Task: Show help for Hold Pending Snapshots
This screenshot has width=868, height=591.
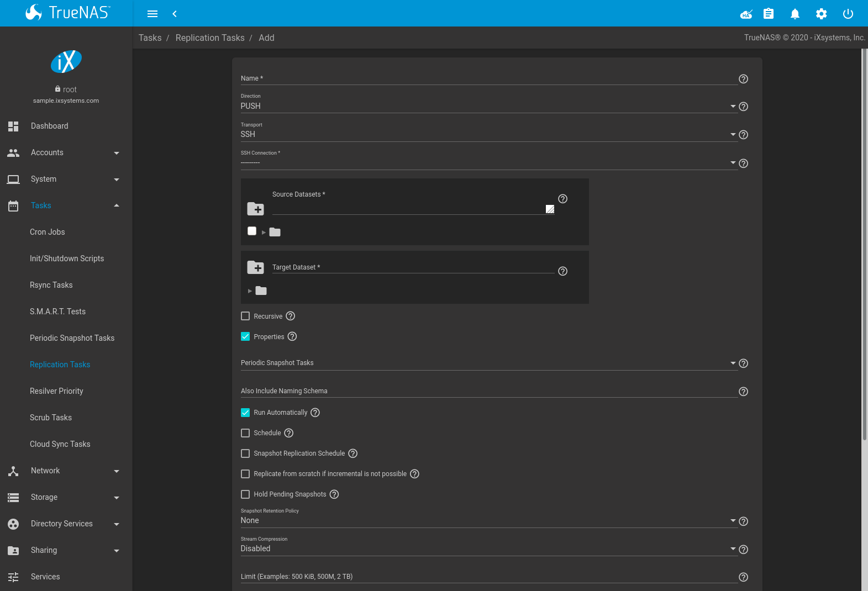Action: point(334,494)
